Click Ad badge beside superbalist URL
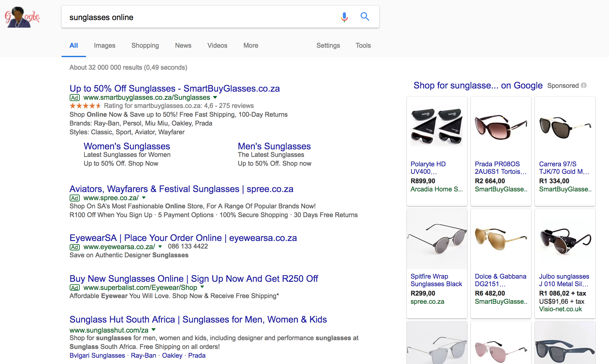The height and width of the screenshot is (364, 609). pyautogui.click(x=75, y=288)
